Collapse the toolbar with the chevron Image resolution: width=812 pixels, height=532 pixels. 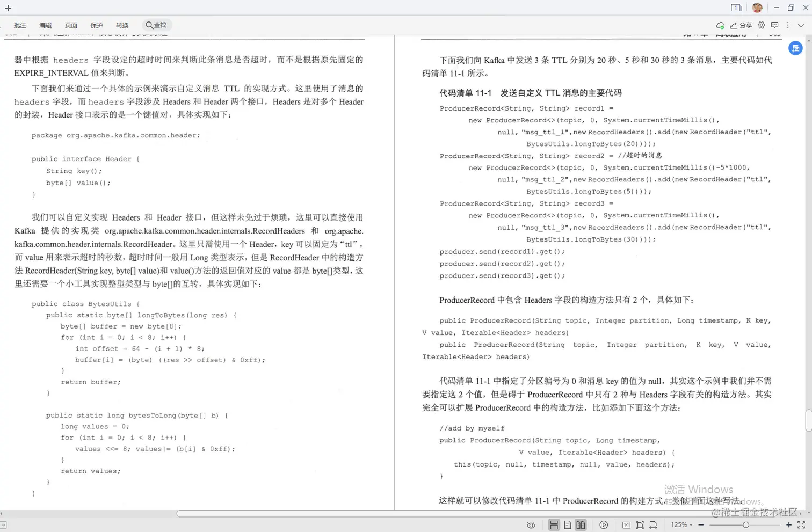[801, 25]
